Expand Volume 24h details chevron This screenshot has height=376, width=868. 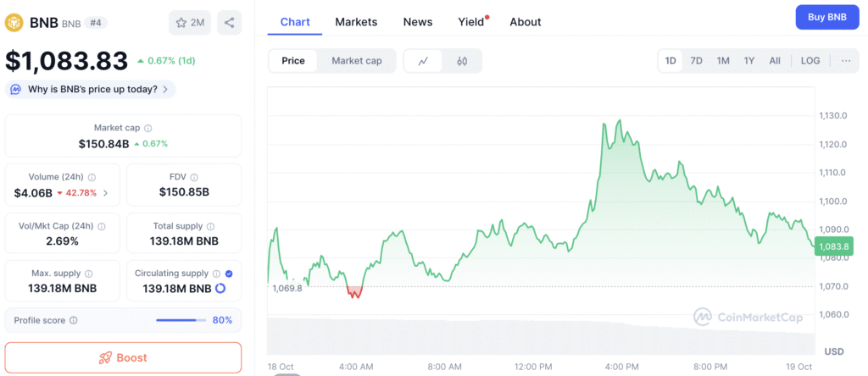[105, 193]
